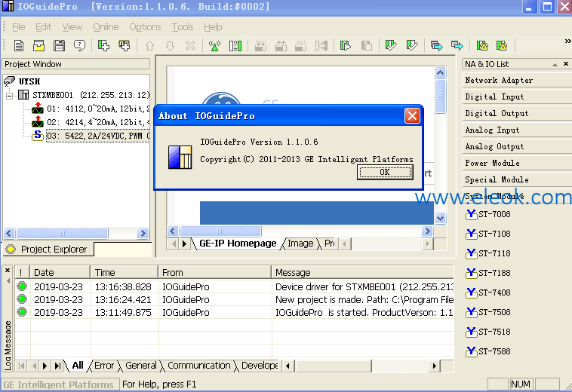Click the Project Window horizontal scrollbar thumb
The height and width of the screenshot is (392, 572).
(62, 233)
